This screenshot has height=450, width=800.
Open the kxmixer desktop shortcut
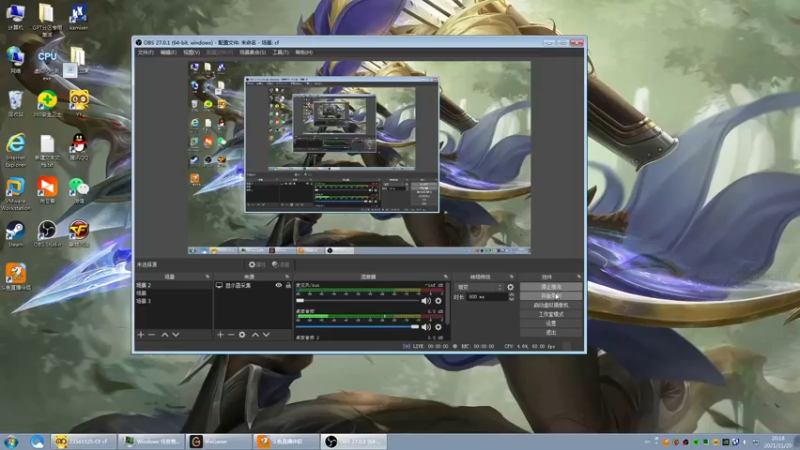tap(79, 17)
